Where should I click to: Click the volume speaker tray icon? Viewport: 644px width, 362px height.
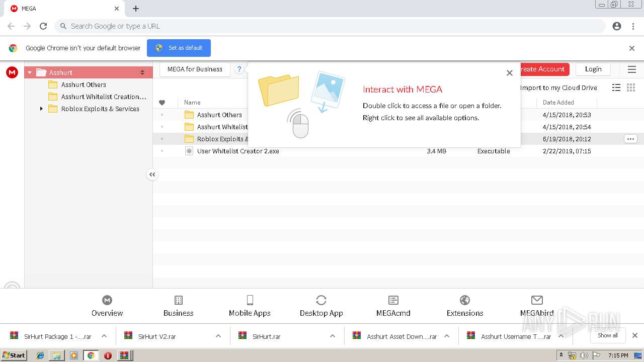click(584, 355)
